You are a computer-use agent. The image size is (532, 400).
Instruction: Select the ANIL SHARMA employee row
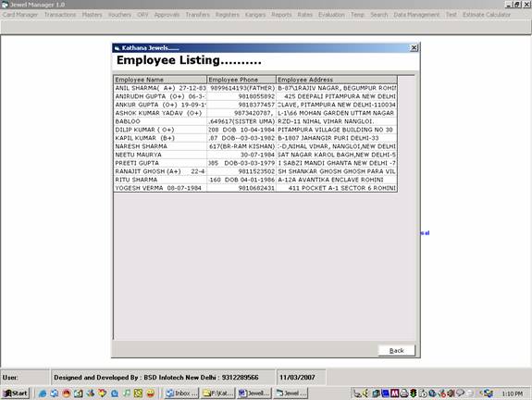[x=255, y=88]
